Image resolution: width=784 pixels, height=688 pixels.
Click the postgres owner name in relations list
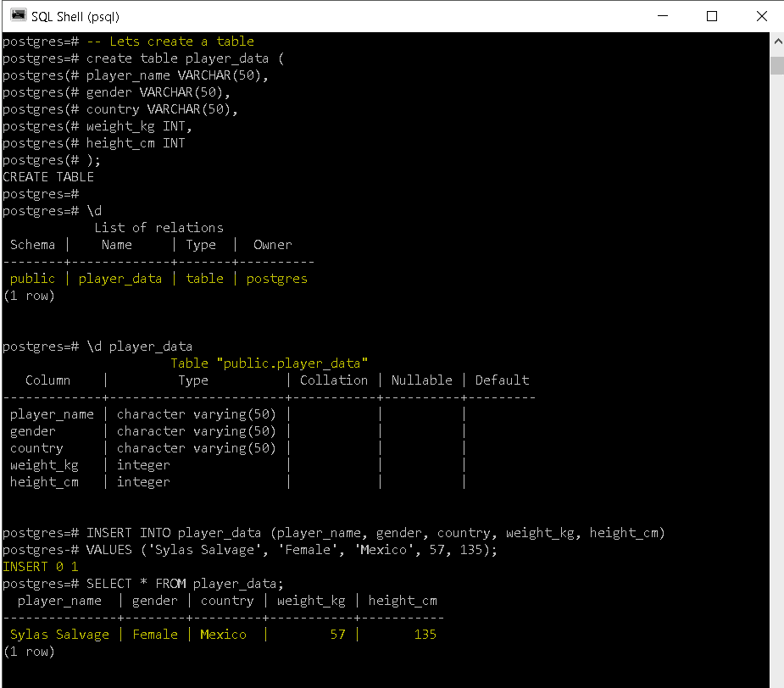[276, 278]
